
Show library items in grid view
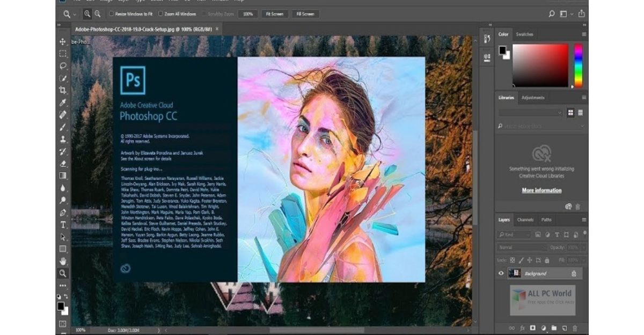coord(570,113)
